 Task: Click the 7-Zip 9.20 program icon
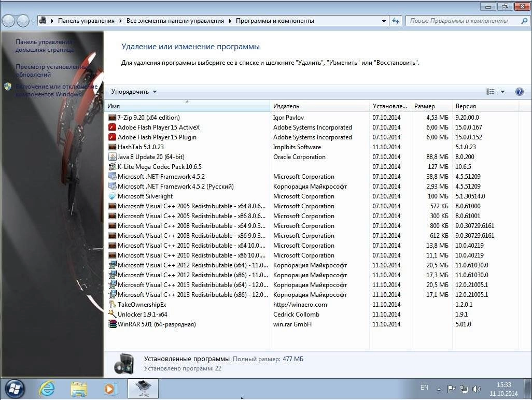click(113, 118)
